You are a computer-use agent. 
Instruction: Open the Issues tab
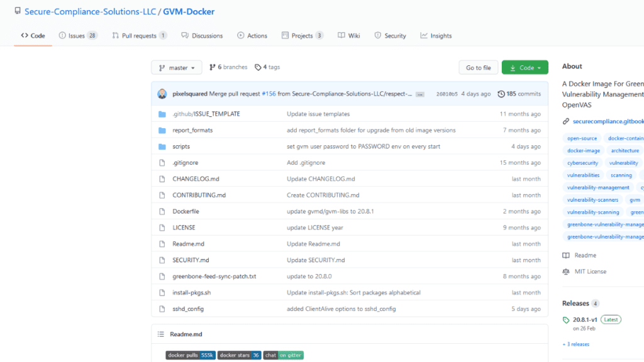(78, 36)
